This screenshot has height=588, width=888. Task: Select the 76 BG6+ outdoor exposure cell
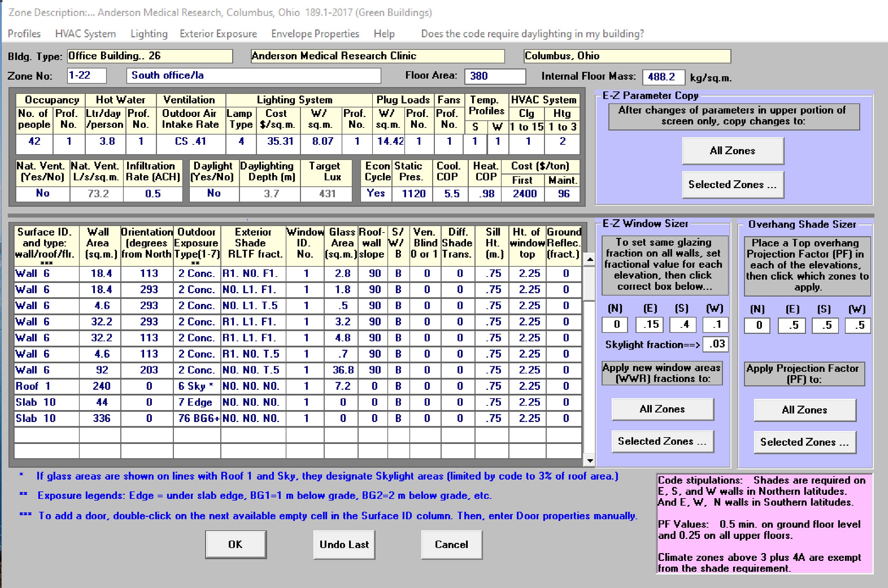tap(197, 419)
